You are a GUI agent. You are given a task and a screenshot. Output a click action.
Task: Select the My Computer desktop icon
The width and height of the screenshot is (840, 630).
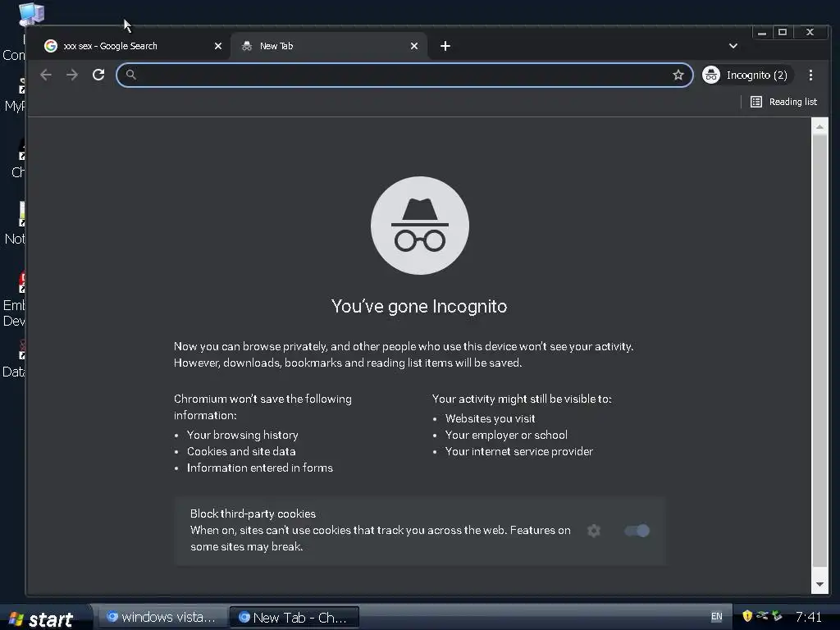(x=30, y=13)
